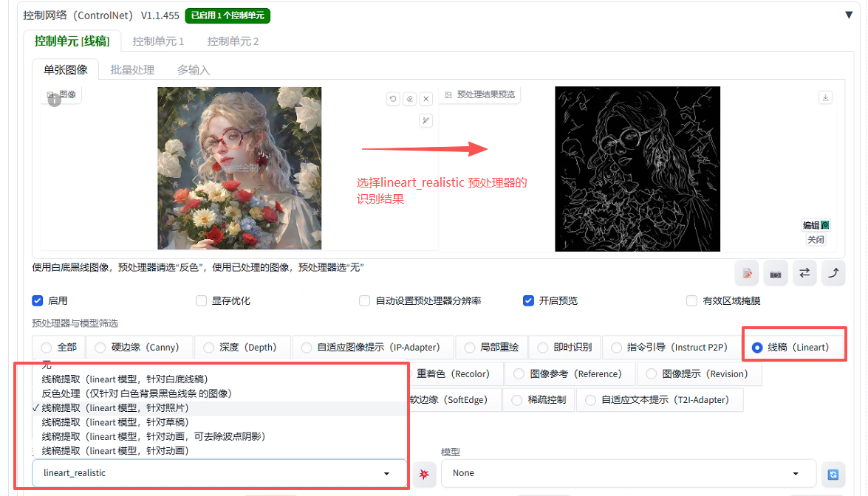868x496 pixels.
Task: Run preprocessor with the explosion icon
Action: [x=424, y=474]
